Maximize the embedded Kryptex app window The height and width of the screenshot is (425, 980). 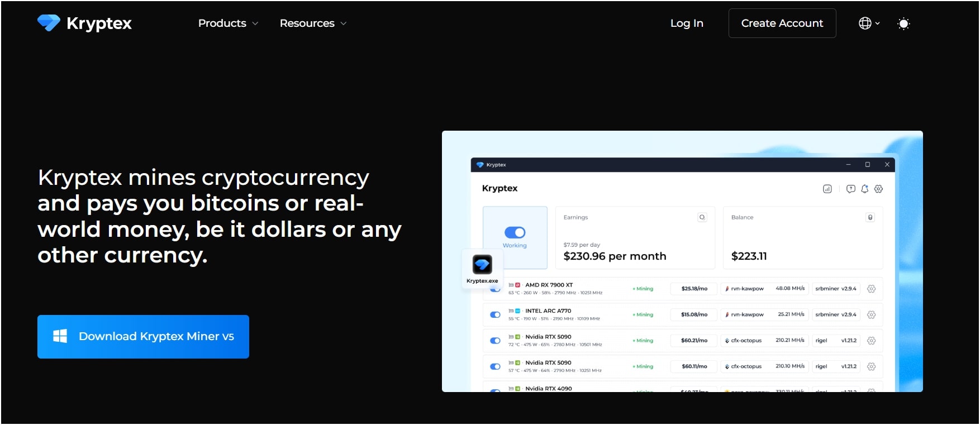point(868,165)
